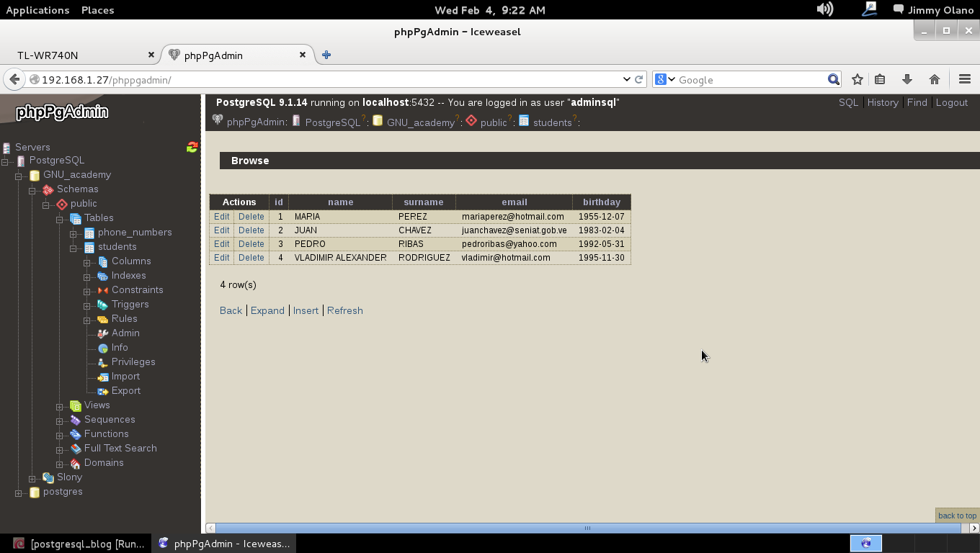Click the Google search input field
This screenshot has width=980, height=553.
[749, 80]
